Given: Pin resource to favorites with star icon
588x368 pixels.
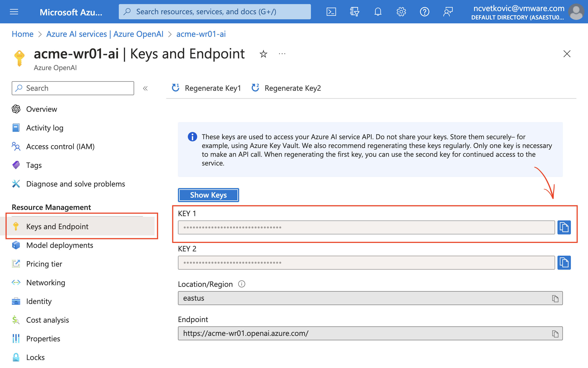Looking at the screenshot, I should click(263, 54).
